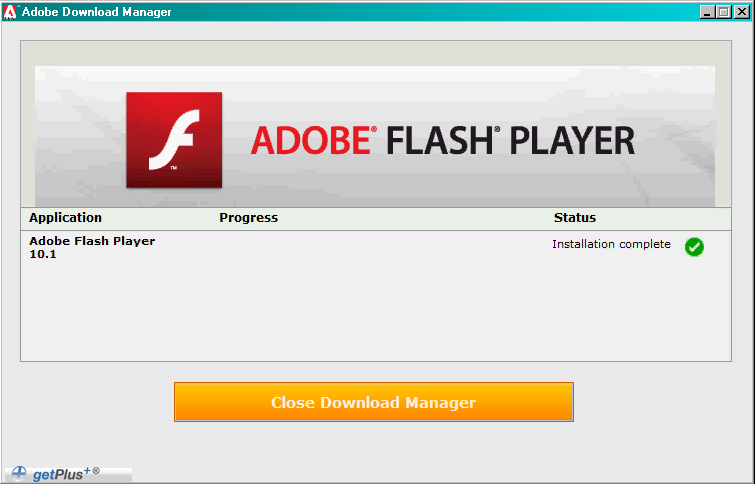Click the Installation complete status text
The width and height of the screenshot is (755, 484).
click(x=611, y=245)
